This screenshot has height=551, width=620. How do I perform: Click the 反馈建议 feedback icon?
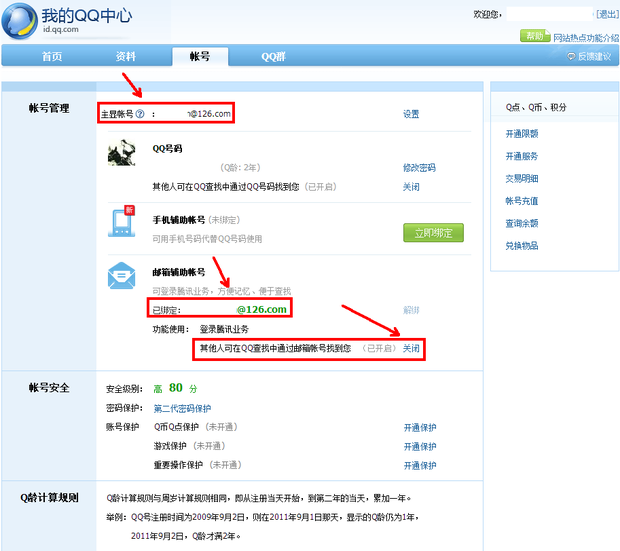tap(571, 57)
